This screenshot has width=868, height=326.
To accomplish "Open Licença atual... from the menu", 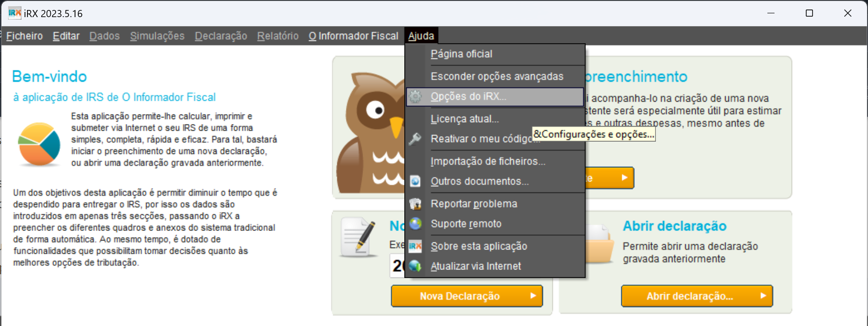I will 495,119.
